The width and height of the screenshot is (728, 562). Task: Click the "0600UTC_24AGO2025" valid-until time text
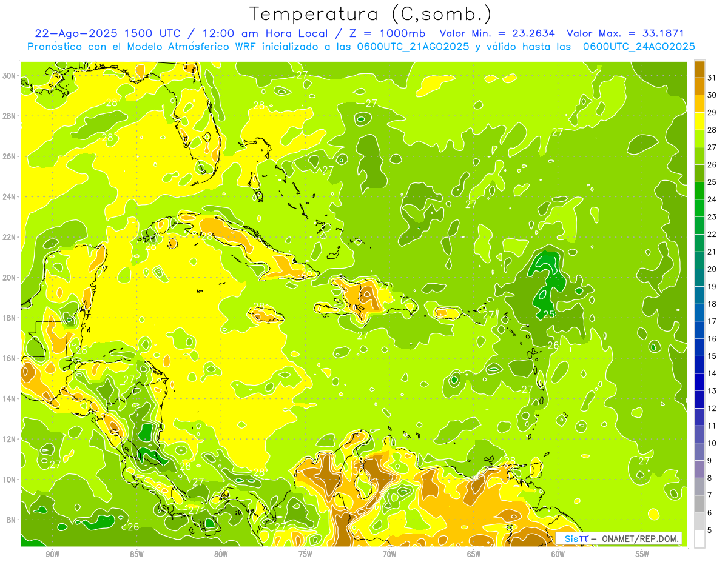(639, 47)
